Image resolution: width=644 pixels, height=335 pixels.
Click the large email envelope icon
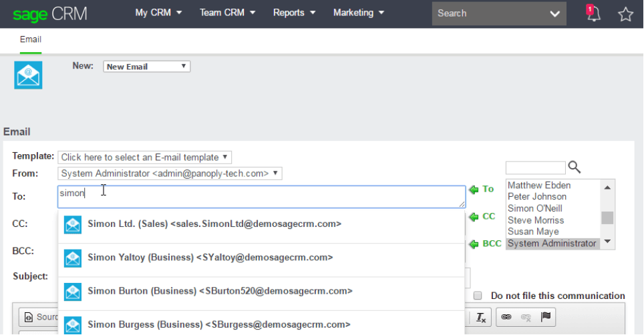28,75
